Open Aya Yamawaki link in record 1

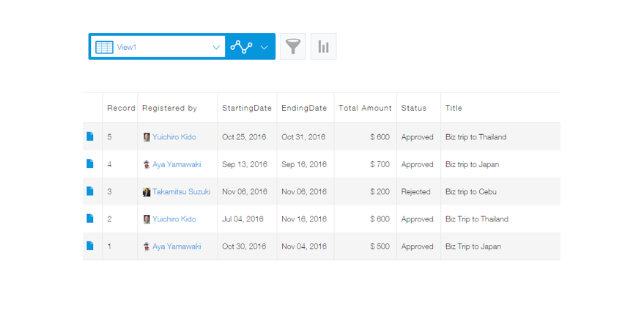coord(177,246)
